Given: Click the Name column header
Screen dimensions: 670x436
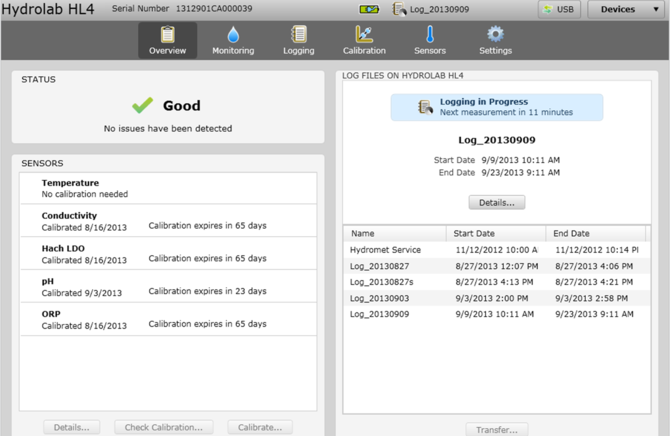Looking at the screenshot, I should tap(395, 233).
